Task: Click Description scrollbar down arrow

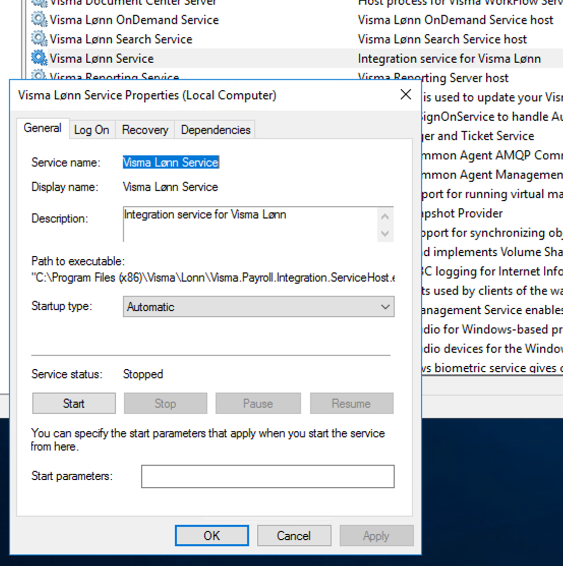Action: (x=385, y=233)
